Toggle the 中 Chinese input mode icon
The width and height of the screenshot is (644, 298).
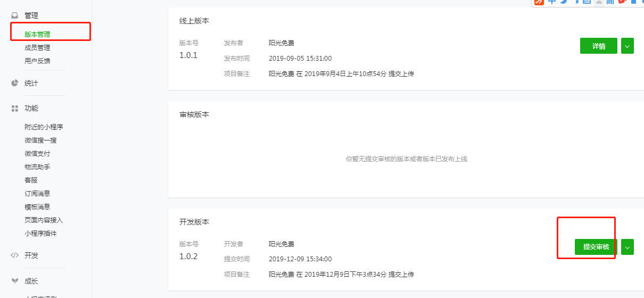[x=551, y=2]
